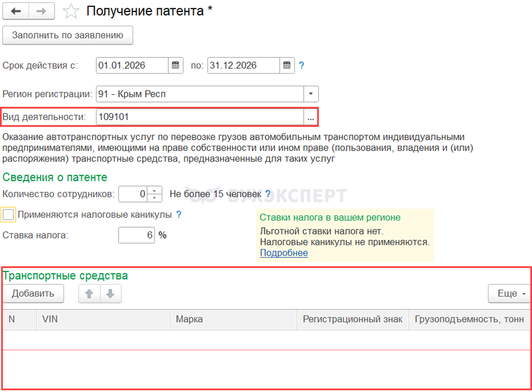
Task: Click the forward navigation arrow
Action: [42, 11]
